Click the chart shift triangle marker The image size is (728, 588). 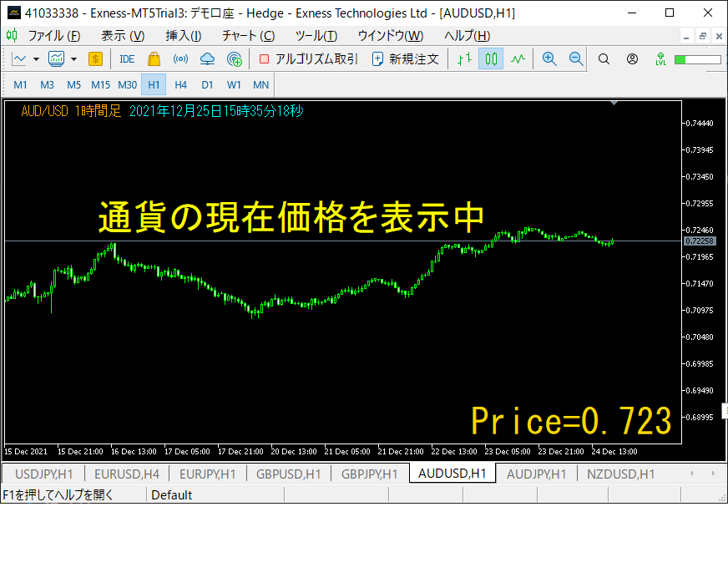click(614, 103)
